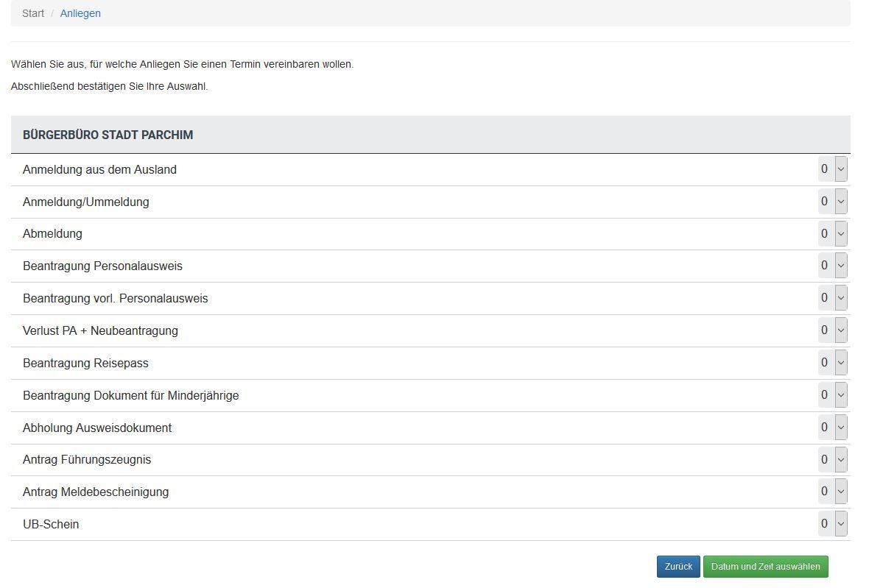Screen dimensions: 869x588
Task: Expand the Antrag Führungszeugnis count selector
Action: 833,460
